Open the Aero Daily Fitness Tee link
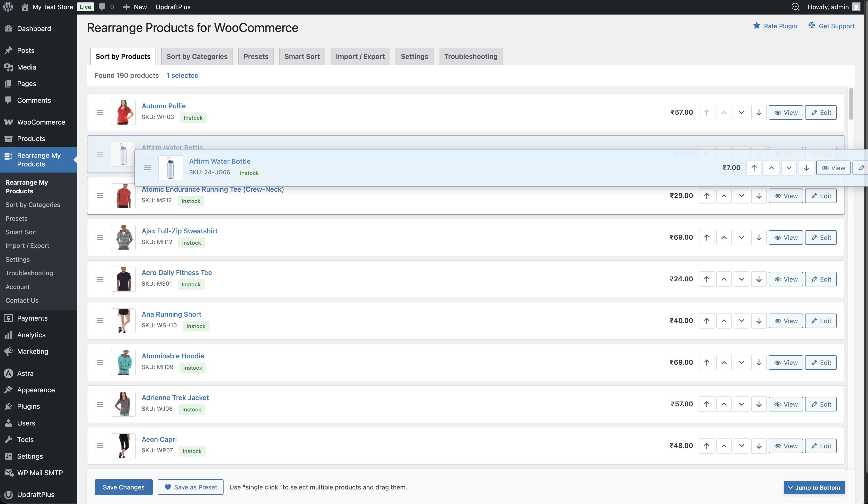Screen dimensions: 868x504 [x=177, y=272]
